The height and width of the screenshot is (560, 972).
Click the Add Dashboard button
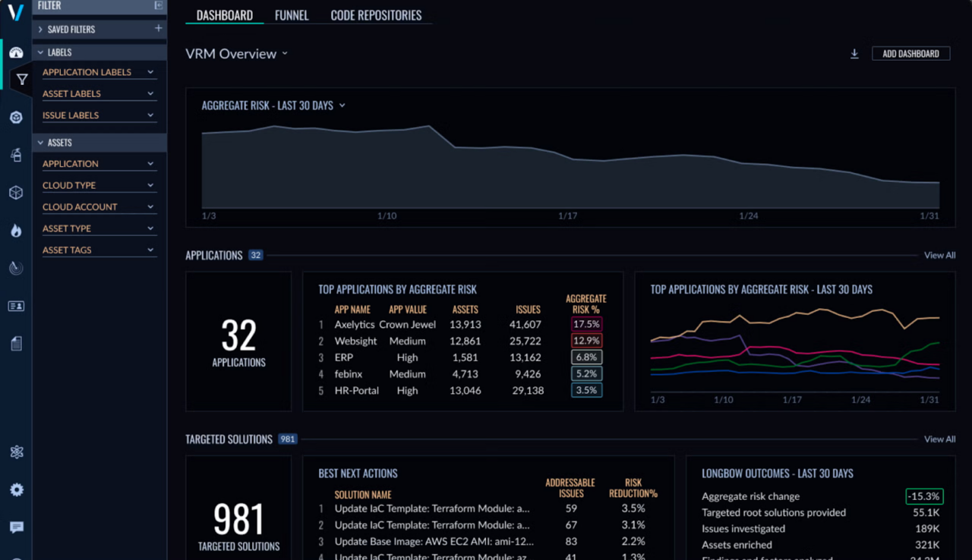[x=910, y=54]
